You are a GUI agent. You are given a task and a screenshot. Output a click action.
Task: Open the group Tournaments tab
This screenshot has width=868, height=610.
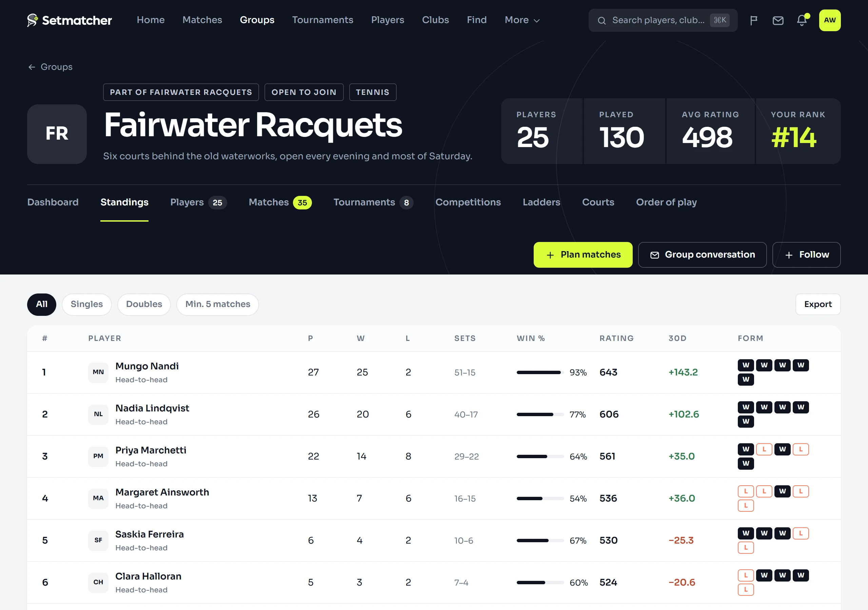tap(373, 202)
